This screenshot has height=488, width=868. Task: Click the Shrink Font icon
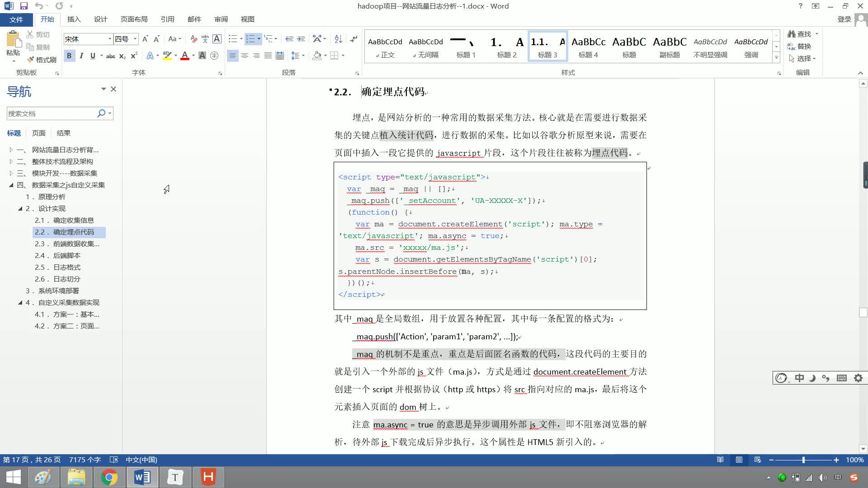pyautogui.click(x=156, y=39)
